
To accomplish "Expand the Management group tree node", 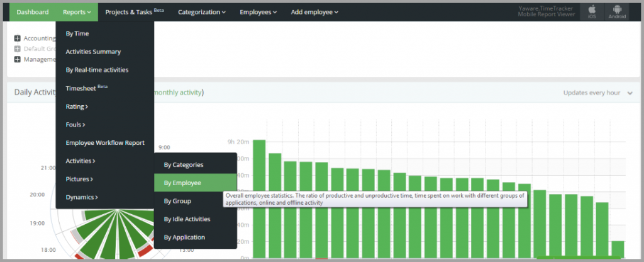I will 17,59.
